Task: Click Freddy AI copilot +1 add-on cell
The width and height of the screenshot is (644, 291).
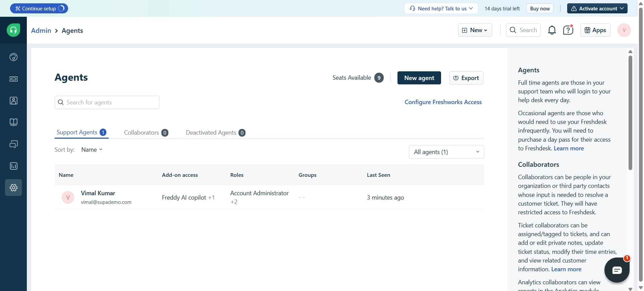Action: 188,198
